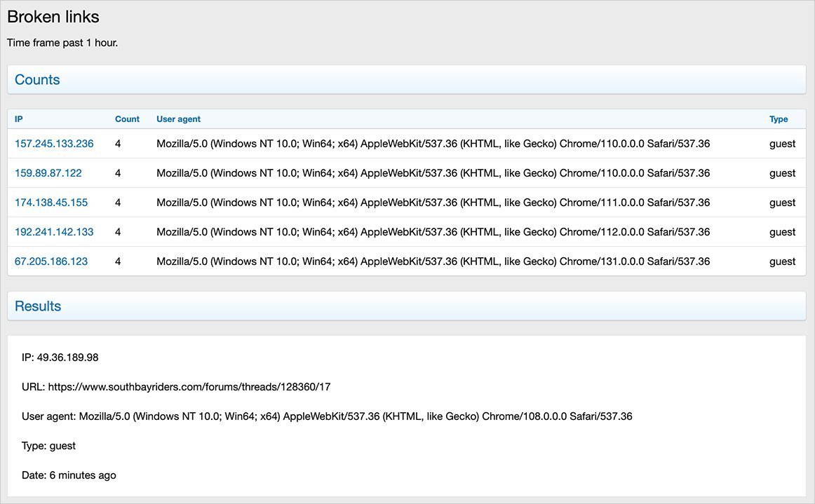This screenshot has height=504, width=815.
Task: Click the Chrome/111.0.0.0 user agent text
Action: click(433, 203)
